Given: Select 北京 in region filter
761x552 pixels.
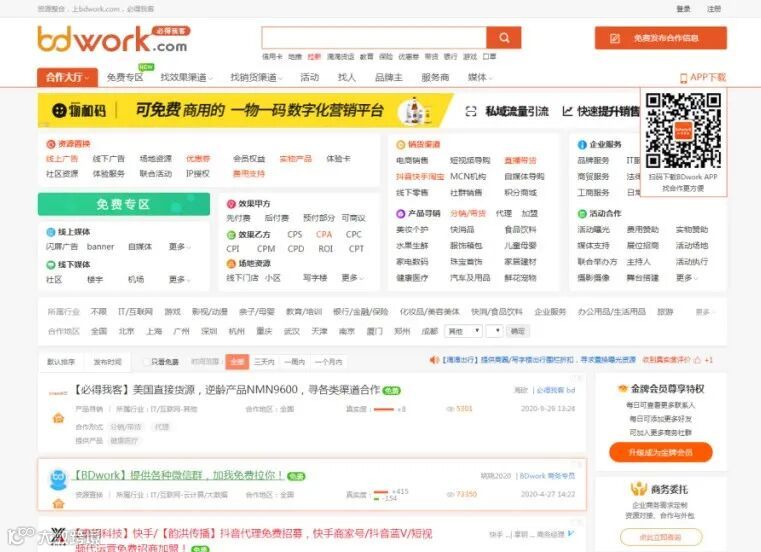Looking at the screenshot, I should pos(126,331).
